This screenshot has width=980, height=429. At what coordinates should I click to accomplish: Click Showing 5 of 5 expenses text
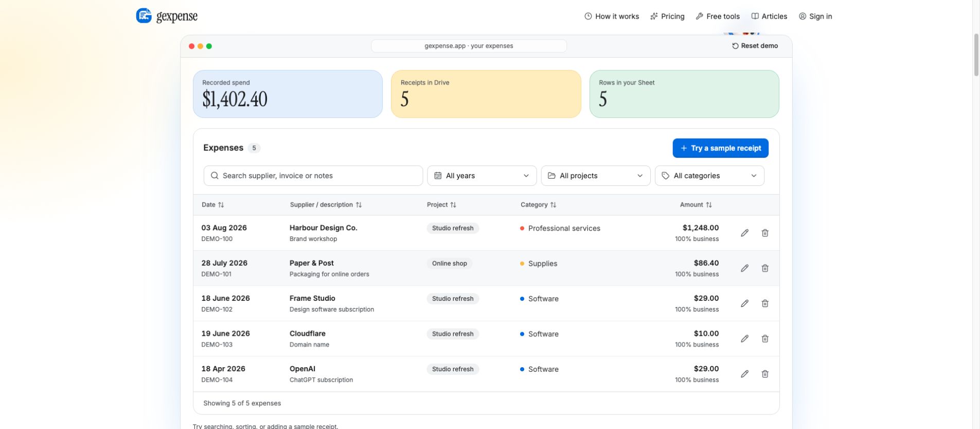click(x=242, y=403)
